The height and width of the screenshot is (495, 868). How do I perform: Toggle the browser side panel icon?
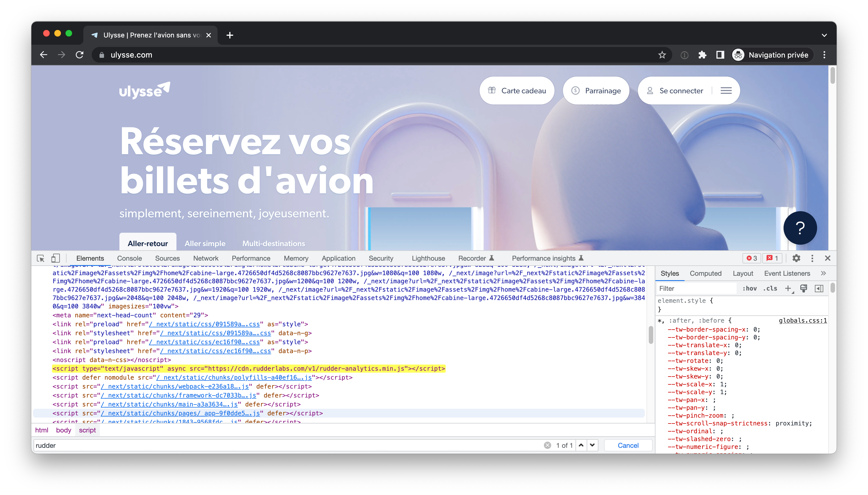[x=720, y=55]
